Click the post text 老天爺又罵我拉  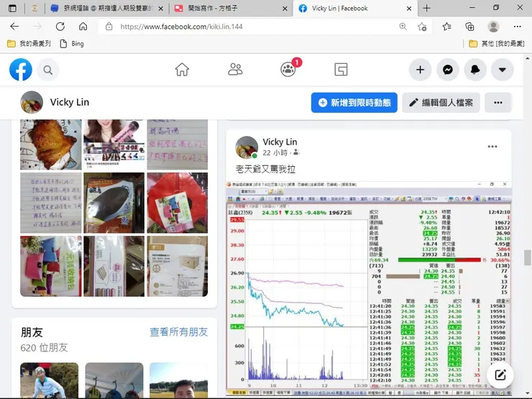point(265,169)
